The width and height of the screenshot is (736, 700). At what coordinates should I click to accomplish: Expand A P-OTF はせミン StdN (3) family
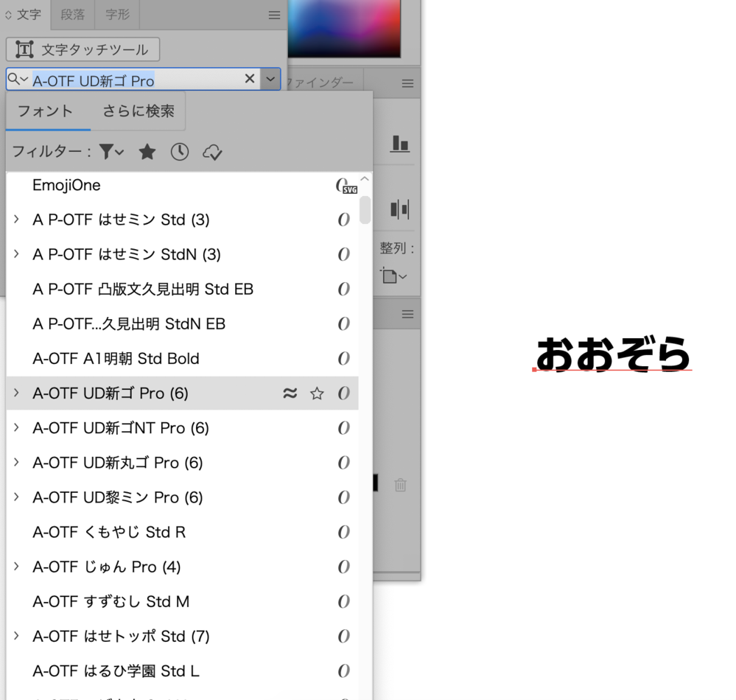click(x=16, y=254)
